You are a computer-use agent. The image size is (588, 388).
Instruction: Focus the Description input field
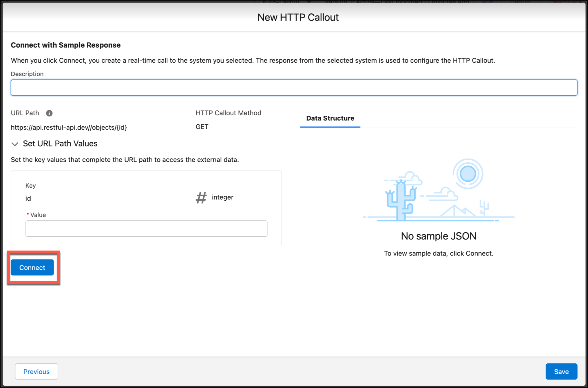point(294,87)
